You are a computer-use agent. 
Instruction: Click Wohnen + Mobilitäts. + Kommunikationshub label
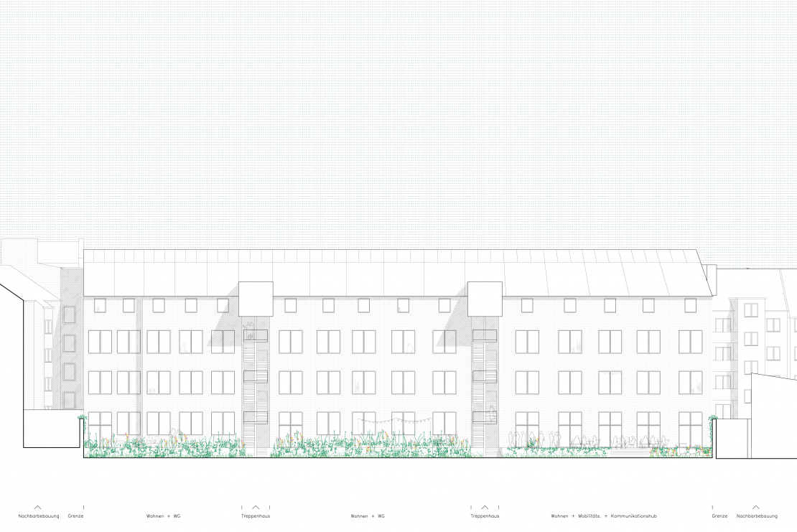(x=604, y=516)
